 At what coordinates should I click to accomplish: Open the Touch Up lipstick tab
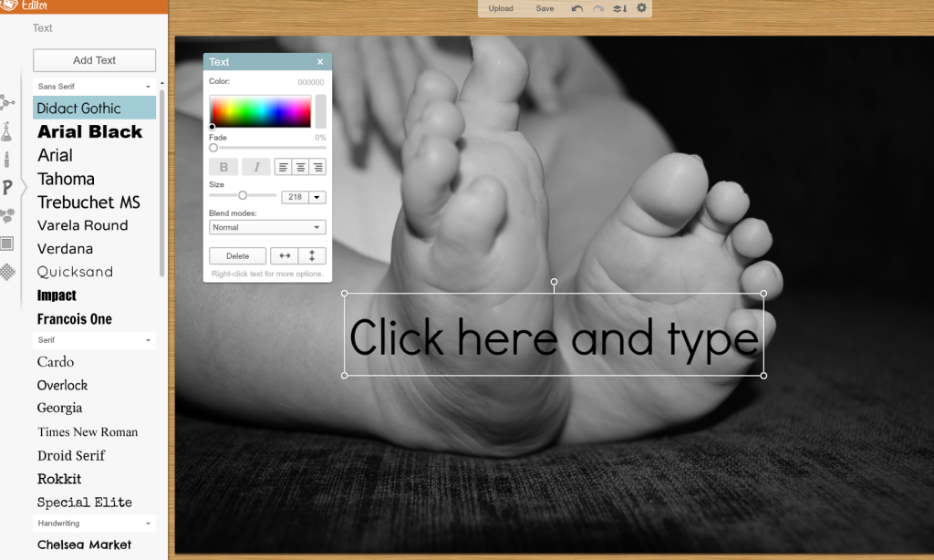point(7,161)
